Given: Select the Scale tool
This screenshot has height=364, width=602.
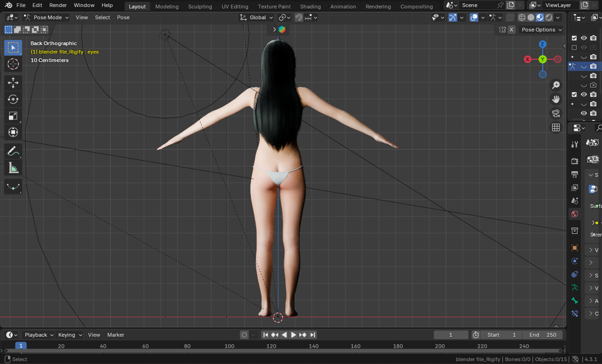Looking at the screenshot, I should 13,116.
